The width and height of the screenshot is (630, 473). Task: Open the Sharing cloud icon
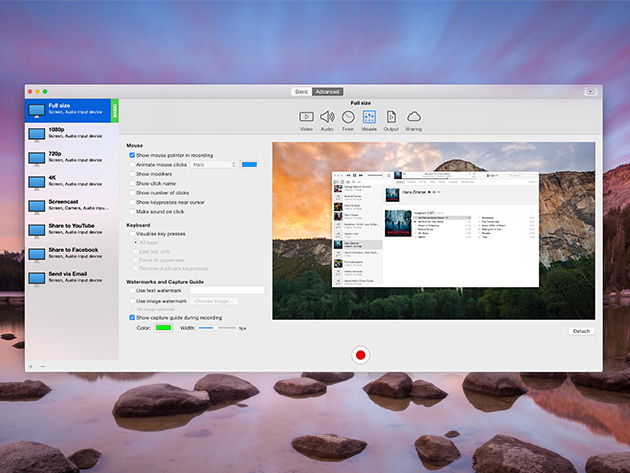point(413,117)
